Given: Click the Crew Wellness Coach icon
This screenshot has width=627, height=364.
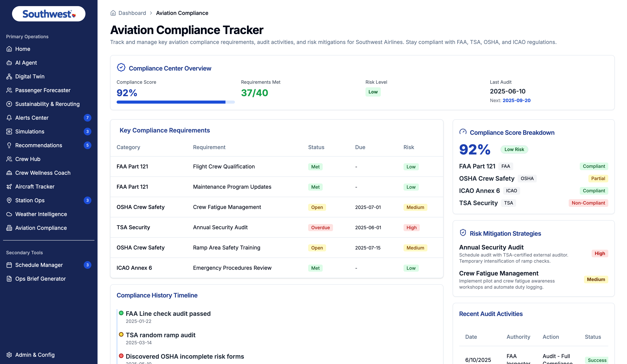Looking at the screenshot, I should point(9,173).
